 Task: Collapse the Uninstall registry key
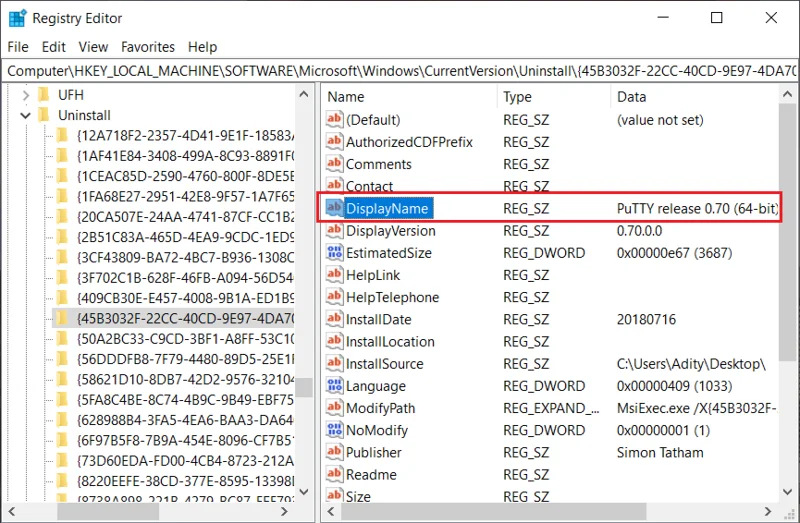(x=26, y=116)
